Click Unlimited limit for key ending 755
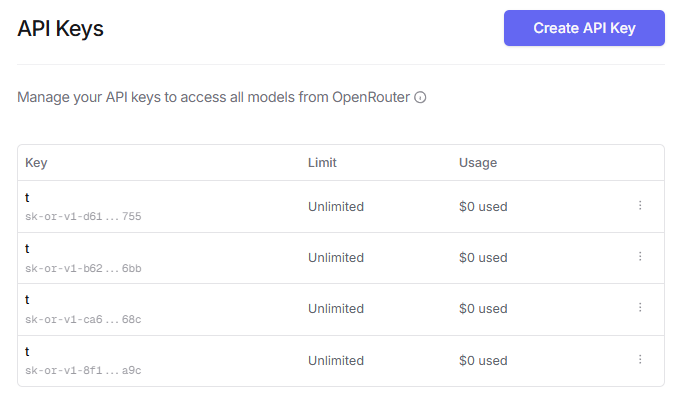This screenshot has width=678, height=415. point(336,207)
